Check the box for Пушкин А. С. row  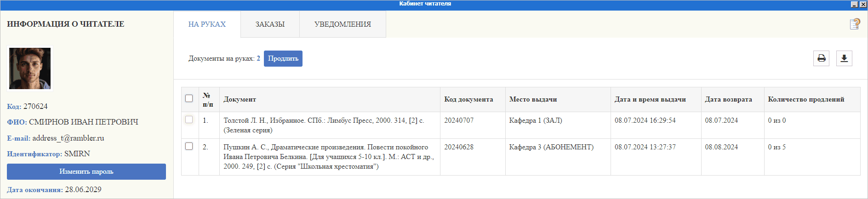pyautogui.click(x=189, y=146)
